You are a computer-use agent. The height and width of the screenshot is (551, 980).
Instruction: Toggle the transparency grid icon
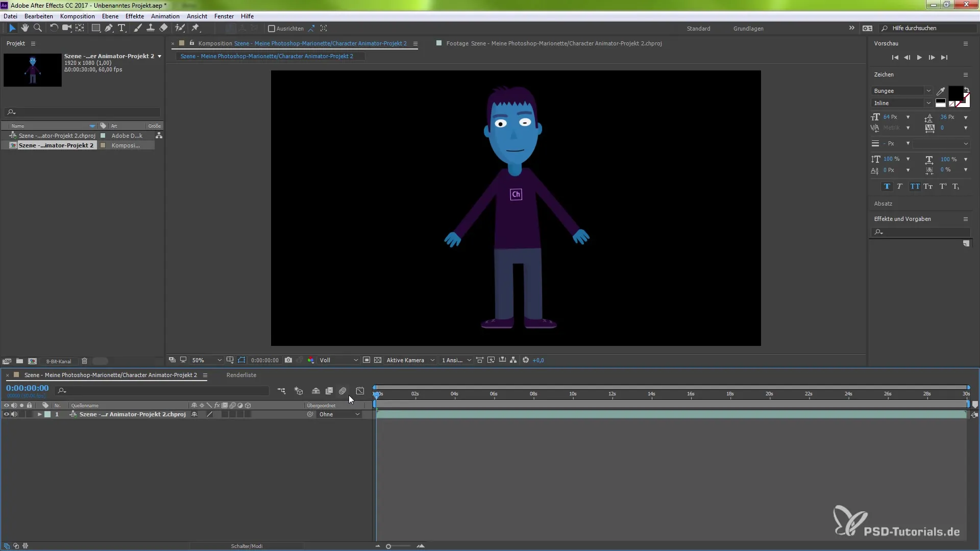[378, 360]
